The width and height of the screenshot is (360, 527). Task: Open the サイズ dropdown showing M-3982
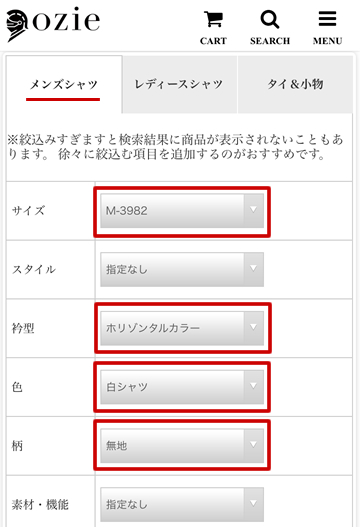tap(182, 211)
